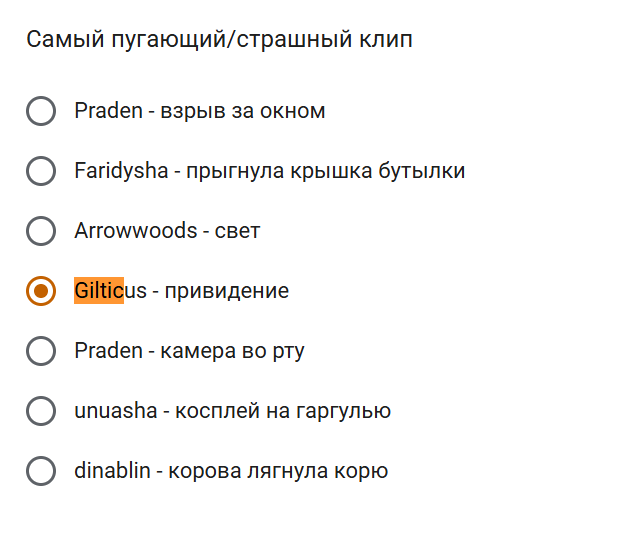The height and width of the screenshot is (551, 624).
Task: Click the selected Gilticus radio button
Action: [x=41, y=291]
